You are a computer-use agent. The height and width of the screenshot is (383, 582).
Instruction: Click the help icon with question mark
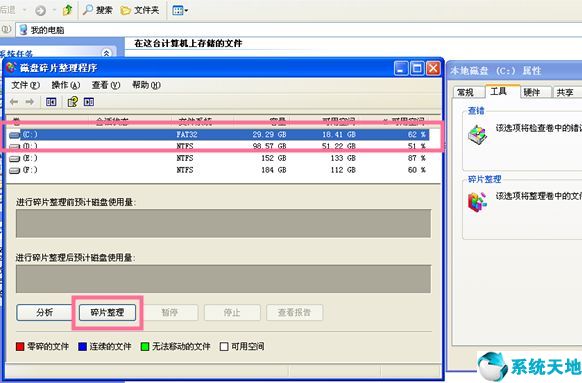pos(72,102)
